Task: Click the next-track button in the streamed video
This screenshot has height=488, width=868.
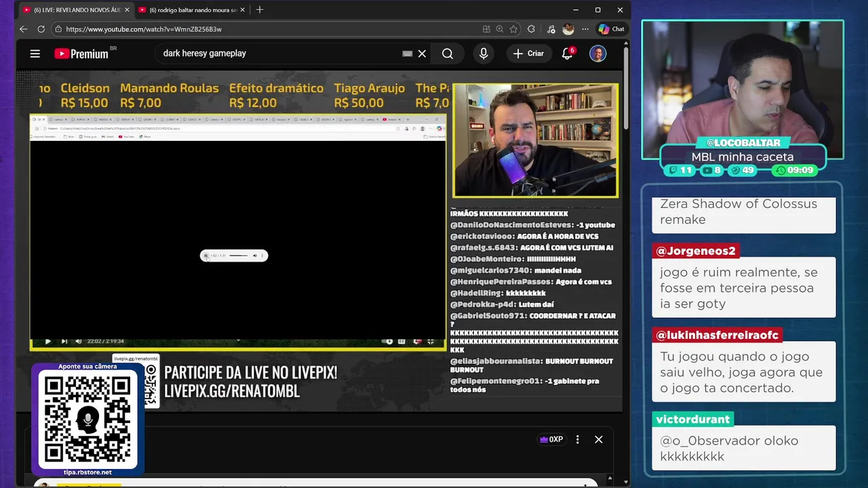Action: coord(64,341)
